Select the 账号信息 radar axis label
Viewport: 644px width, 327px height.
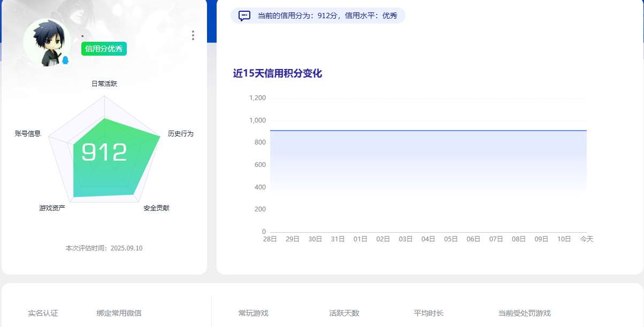point(28,133)
